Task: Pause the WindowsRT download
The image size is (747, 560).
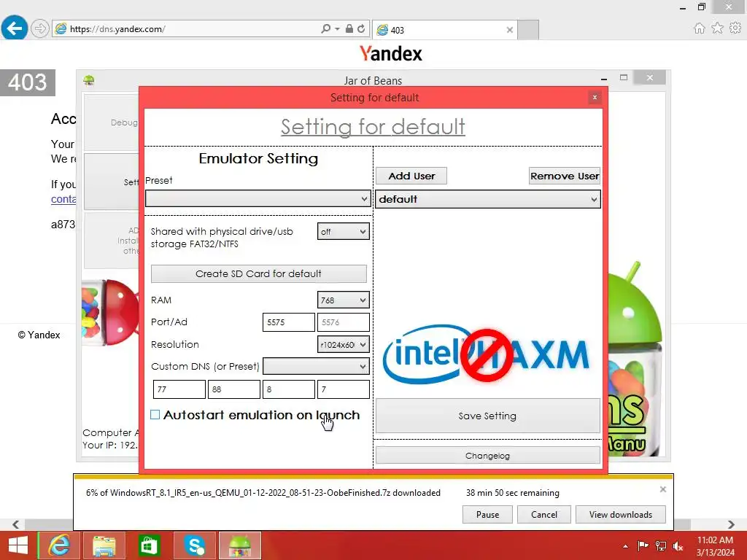Action: (x=487, y=514)
